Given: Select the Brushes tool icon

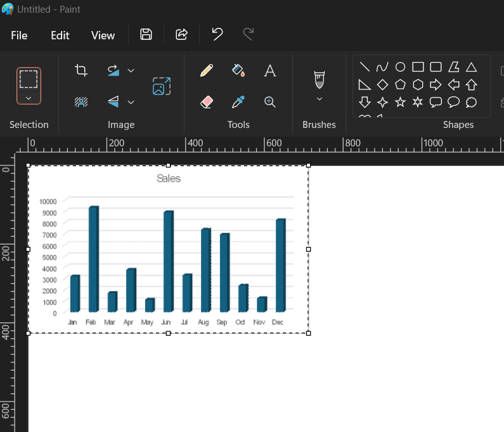Looking at the screenshot, I should (x=320, y=80).
